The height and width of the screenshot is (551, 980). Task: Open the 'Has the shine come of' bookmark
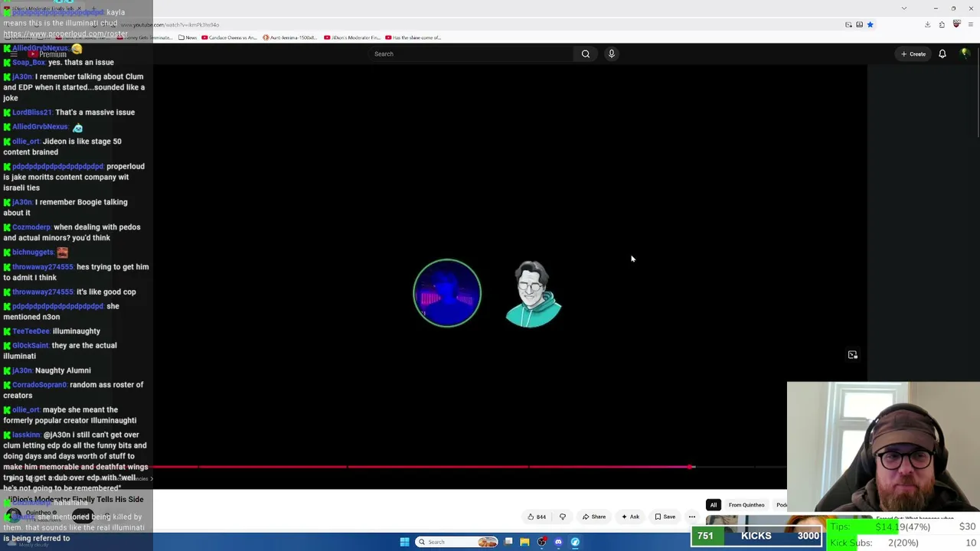tap(413, 37)
